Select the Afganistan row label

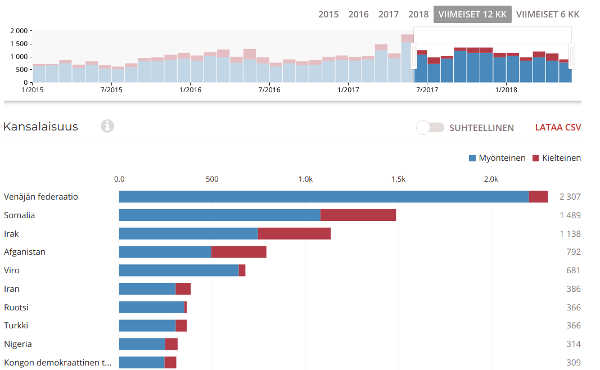pyautogui.click(x=24, y=252)
